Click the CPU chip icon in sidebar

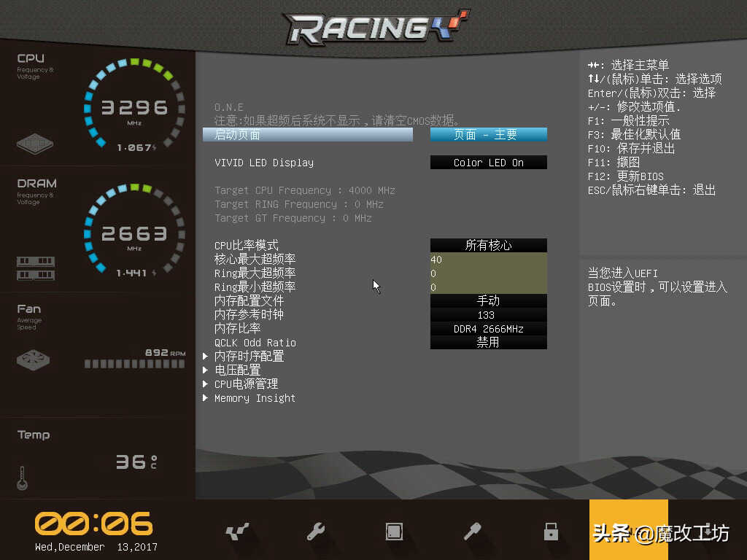click(x=35, y=144)
